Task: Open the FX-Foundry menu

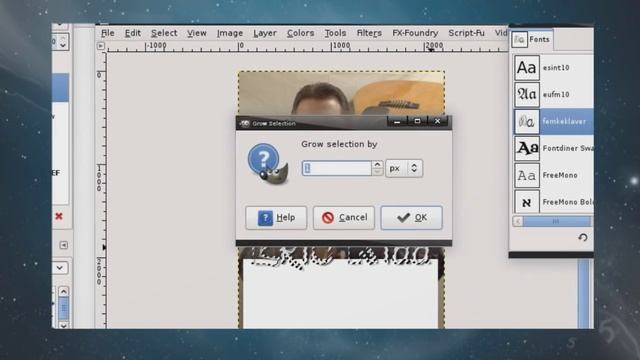Action: [x=415, y=33]
